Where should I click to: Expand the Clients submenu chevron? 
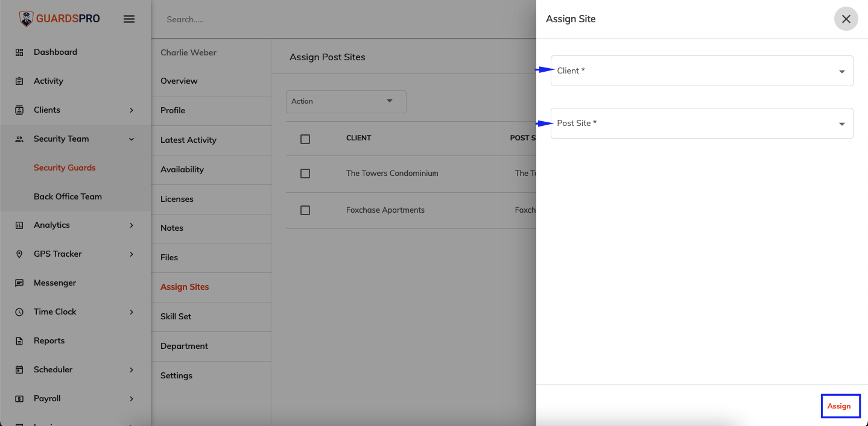pos(131,110)
